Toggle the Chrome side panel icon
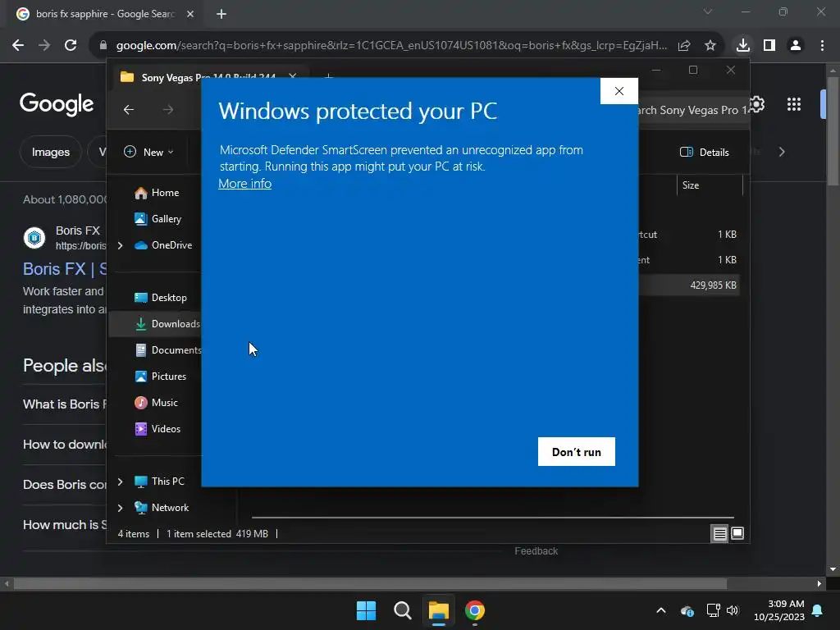Image resolution: width=840 pixels, height=630 pixels. coord(769,46)
